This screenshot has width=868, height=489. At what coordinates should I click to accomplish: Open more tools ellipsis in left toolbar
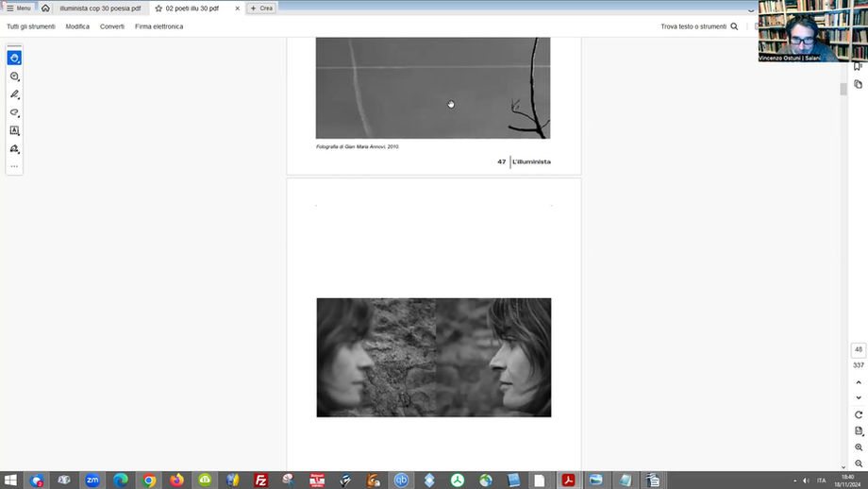14,166
